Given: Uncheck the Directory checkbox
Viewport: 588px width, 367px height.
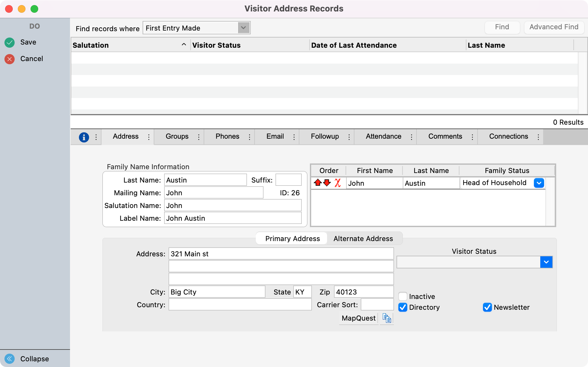Looking at the screenshot, I should coord(402,307).
